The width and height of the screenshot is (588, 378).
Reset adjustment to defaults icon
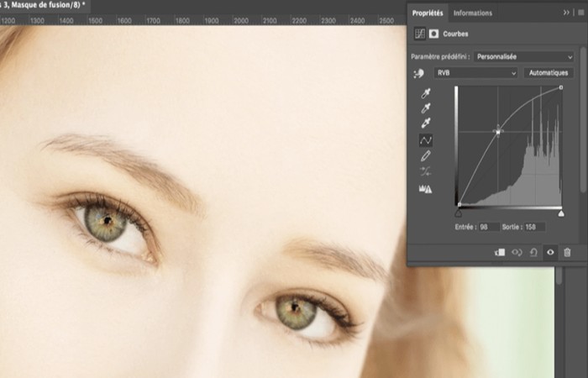coord(533,252)
